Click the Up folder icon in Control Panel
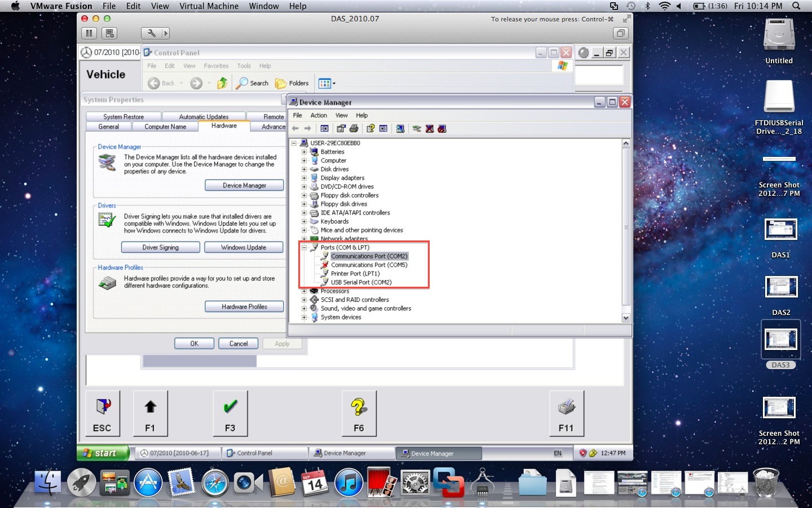Viewport: 812px width, 508px height. click(222, 82)
